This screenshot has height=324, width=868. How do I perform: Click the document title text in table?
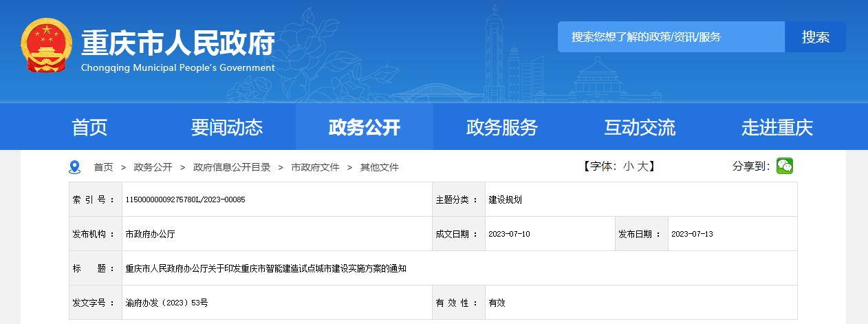coord(265,268)
